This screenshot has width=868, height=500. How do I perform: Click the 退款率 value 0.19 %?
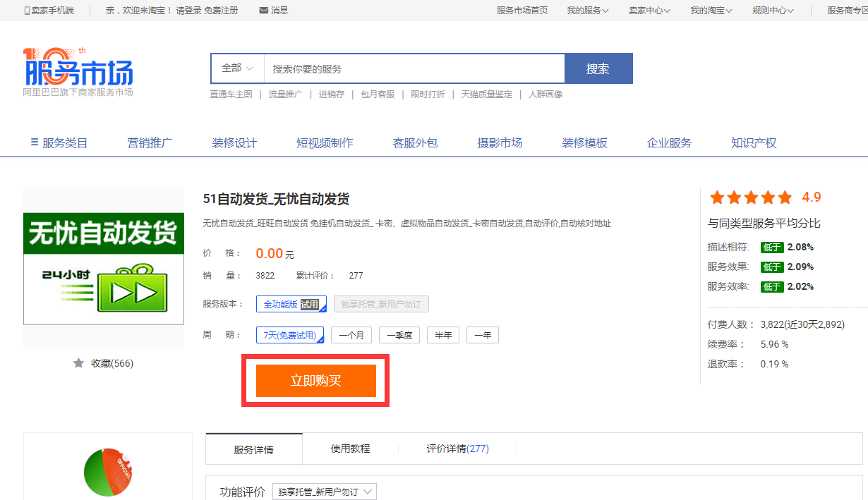click(774, 364)
